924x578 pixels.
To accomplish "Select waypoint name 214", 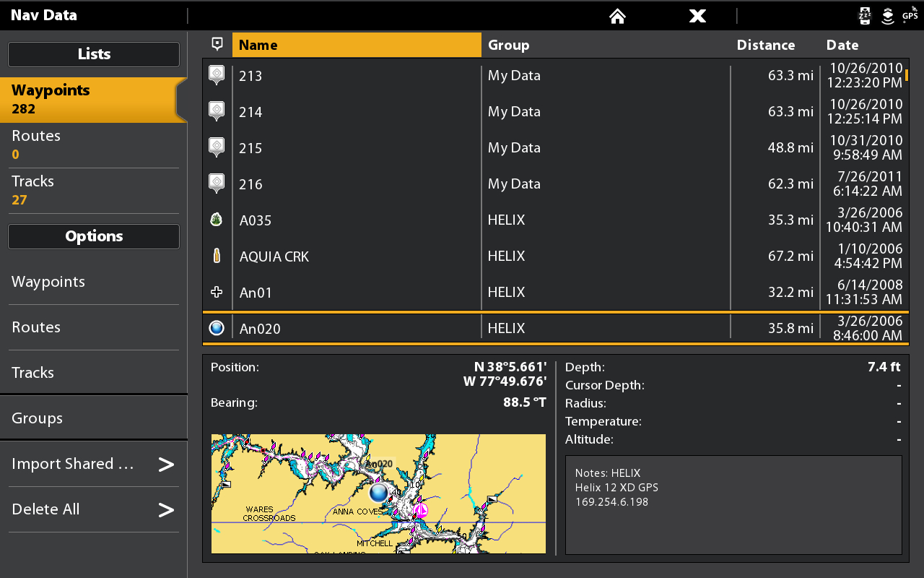I will pyautogui.click(x=250, y=112).
